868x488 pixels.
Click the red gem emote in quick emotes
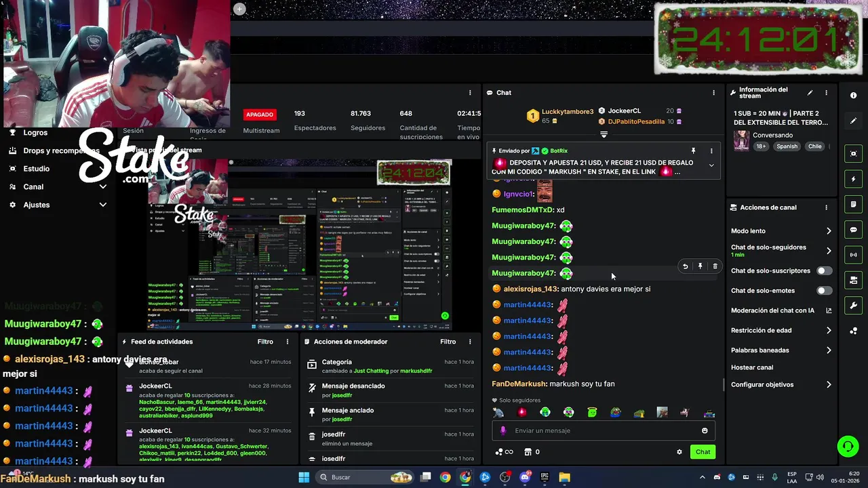click(521, 412)
